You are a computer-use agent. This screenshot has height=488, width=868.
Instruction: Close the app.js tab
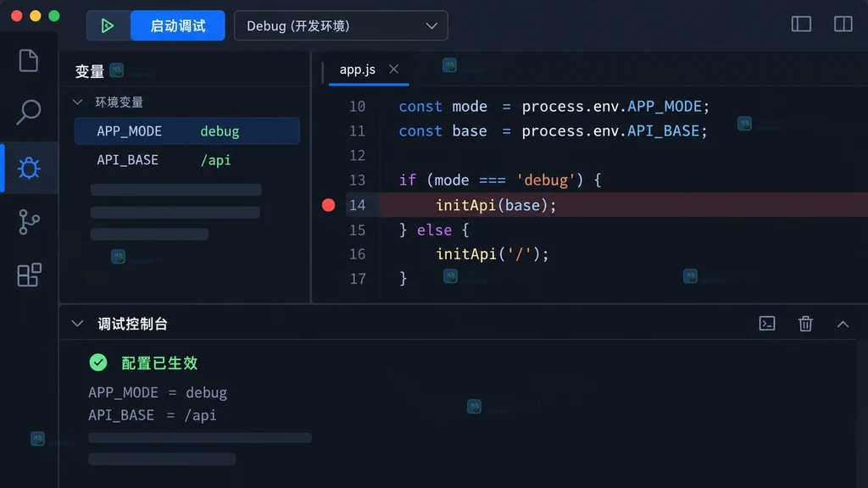pos(393,69)
